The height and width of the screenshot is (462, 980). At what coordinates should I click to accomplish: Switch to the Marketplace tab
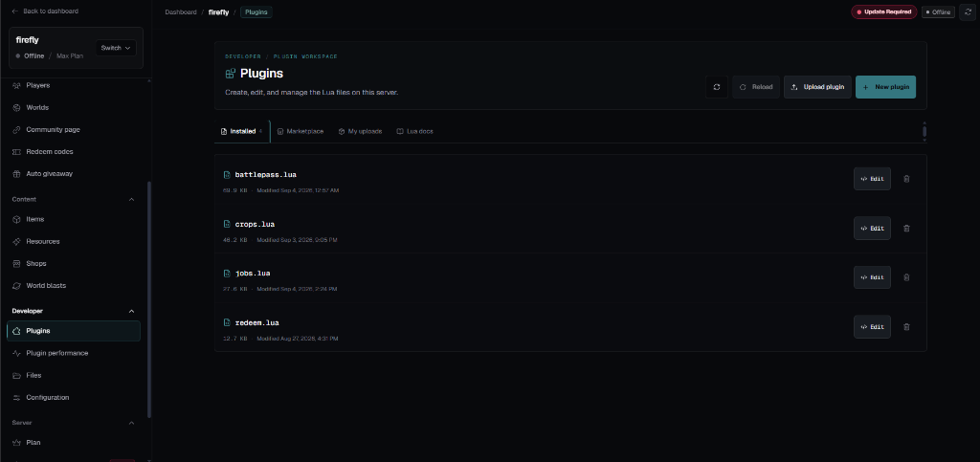click(300, 131)
